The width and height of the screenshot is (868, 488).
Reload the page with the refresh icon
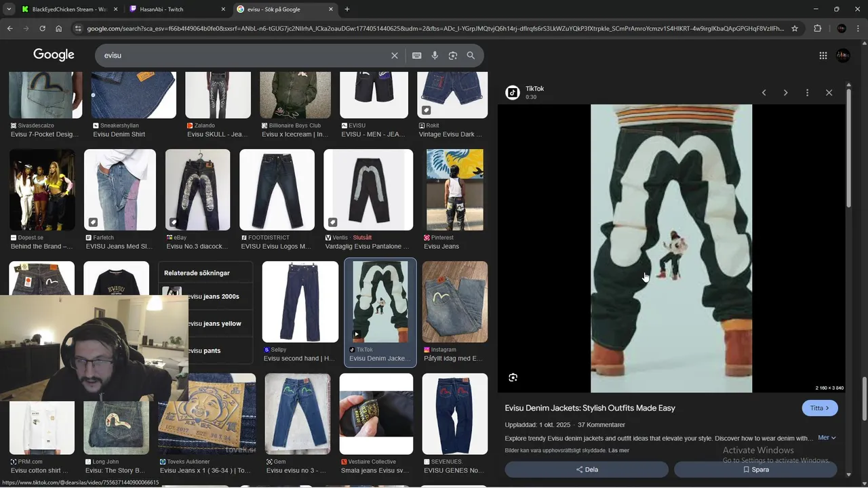click(x=42, y=28)
